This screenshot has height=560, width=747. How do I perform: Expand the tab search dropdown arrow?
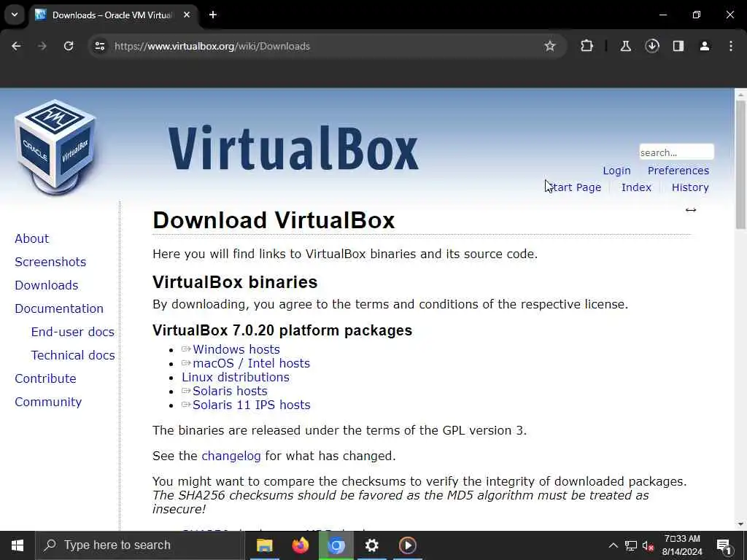(x=15, y=15)
